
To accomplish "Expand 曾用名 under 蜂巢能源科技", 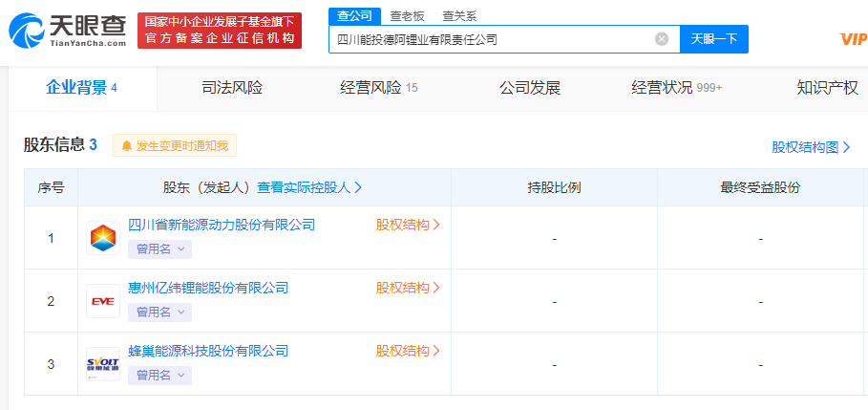I will click(159, 375).
